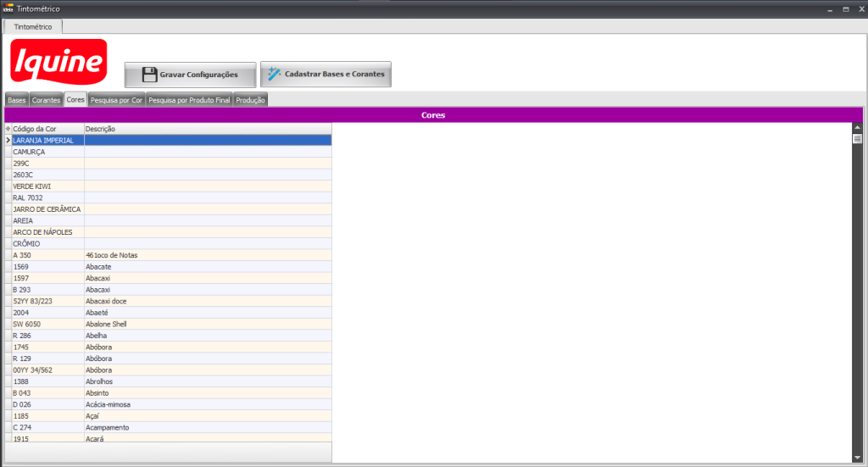
Task: Maximize the Tintométrico window
Action: 845,8
